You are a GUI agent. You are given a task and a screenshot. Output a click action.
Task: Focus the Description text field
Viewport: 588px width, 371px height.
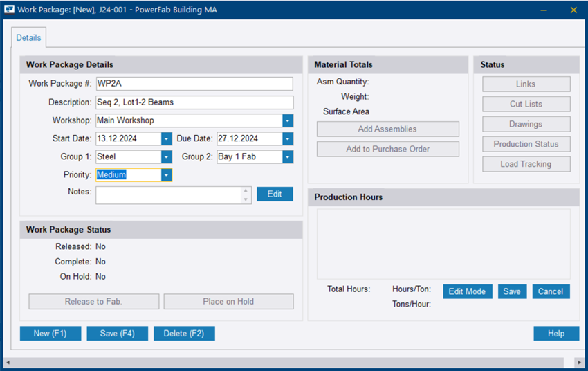194,102
